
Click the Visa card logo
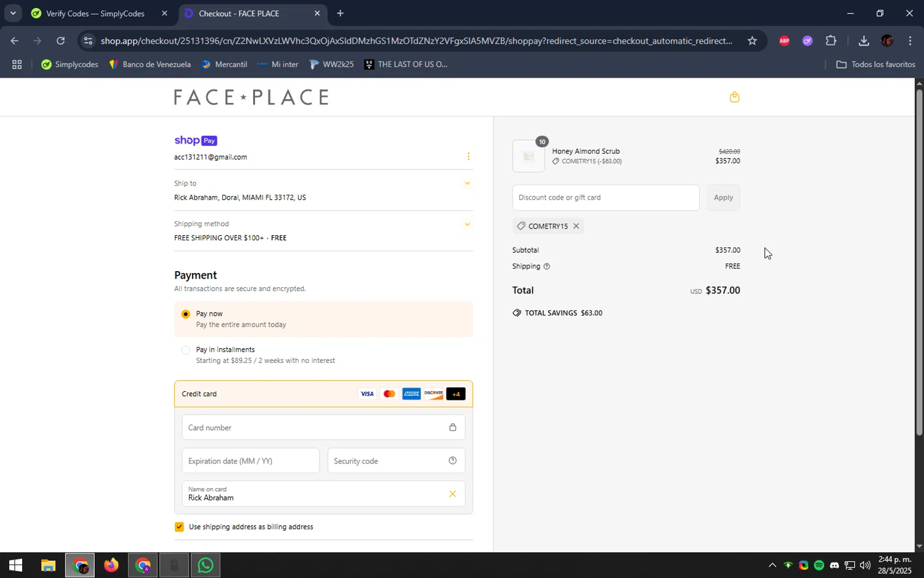click(x=367, y=394)
